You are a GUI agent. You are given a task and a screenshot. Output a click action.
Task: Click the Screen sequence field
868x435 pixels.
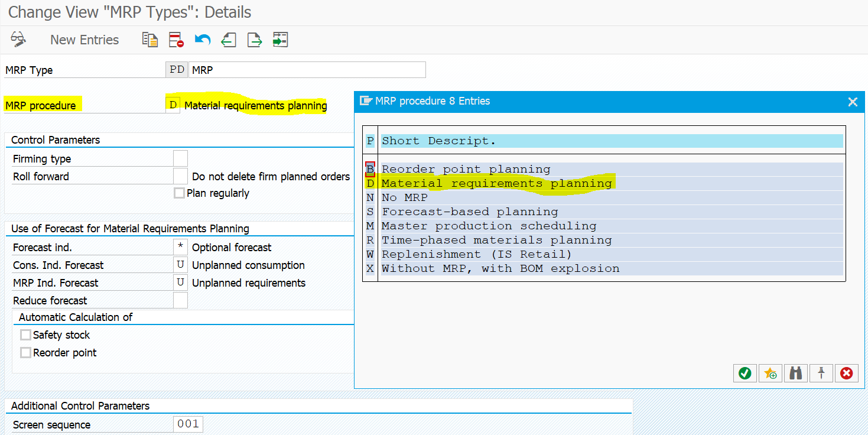tap(188, 424)
